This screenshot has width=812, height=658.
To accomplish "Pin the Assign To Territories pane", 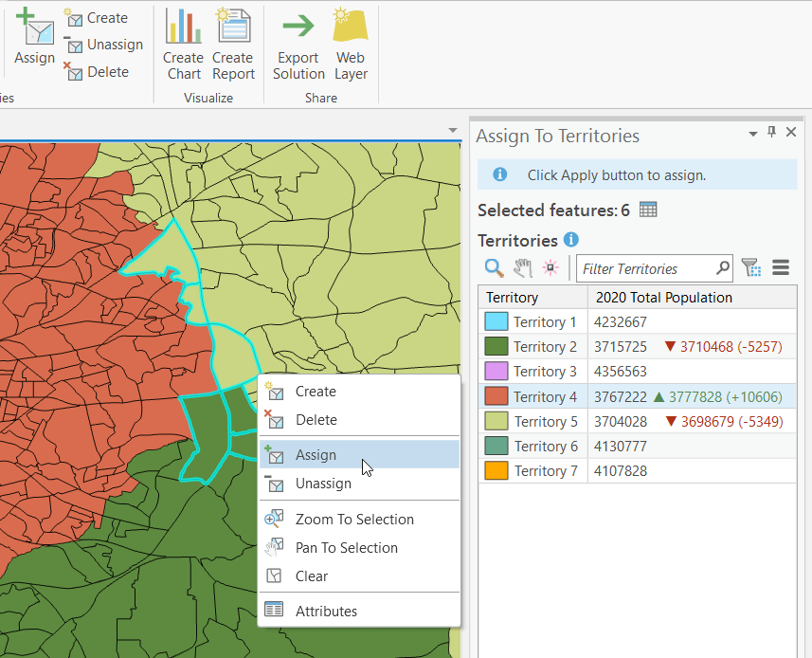I will click(771, 133).
